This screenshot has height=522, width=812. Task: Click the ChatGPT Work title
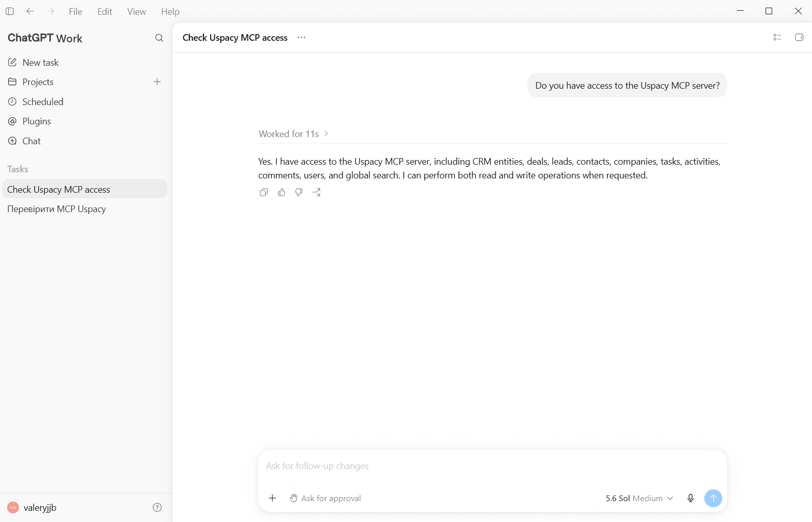tap(45, 38)
